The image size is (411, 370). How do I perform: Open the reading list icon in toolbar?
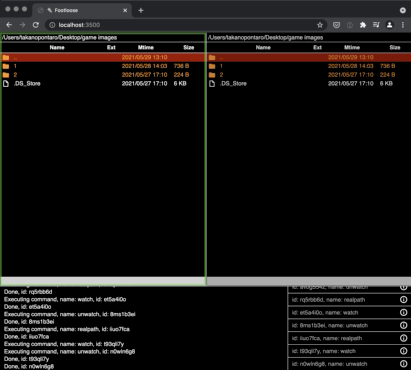(x=376, y=25)
